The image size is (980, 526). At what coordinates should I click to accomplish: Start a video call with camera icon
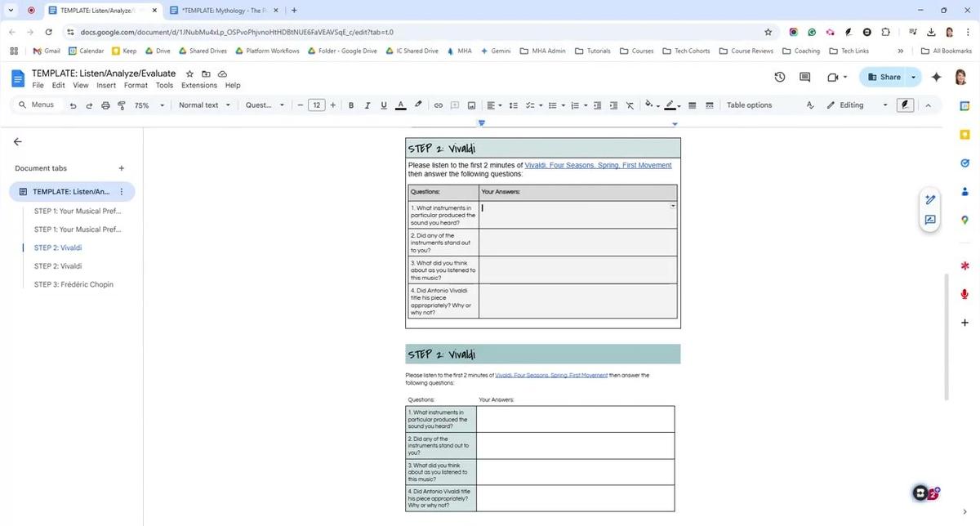point(836,77)
